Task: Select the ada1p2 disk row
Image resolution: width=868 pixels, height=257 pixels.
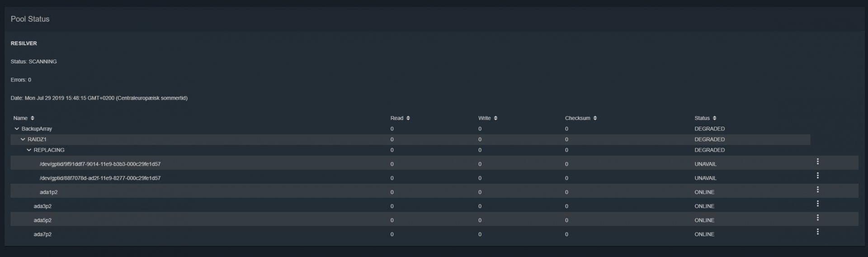Action: click(434, 192)
